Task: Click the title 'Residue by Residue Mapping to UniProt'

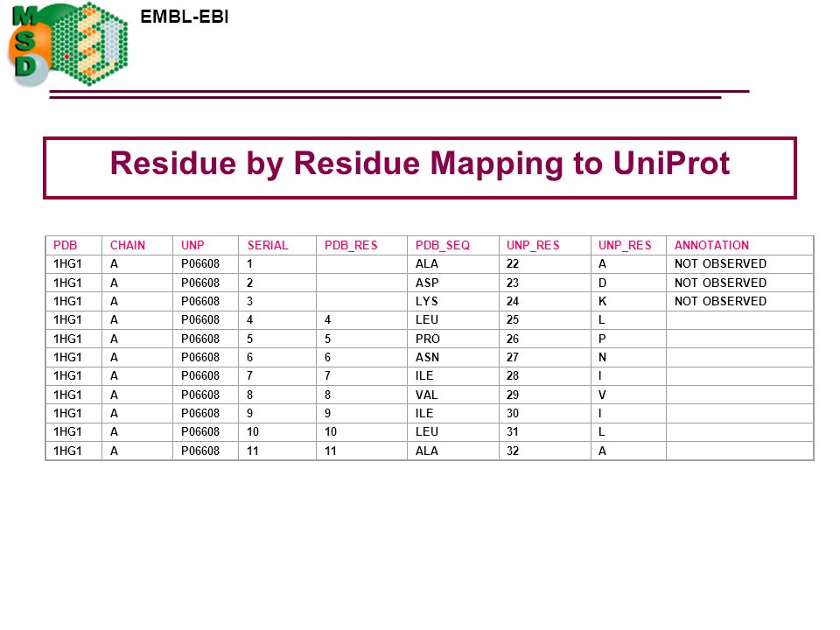Action: (x=420, y=163)
